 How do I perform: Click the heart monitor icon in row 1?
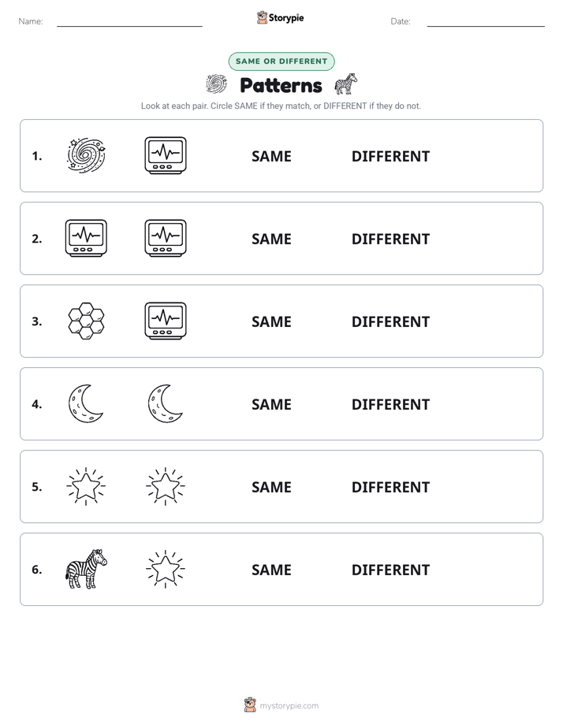click(x=166, y=155)
